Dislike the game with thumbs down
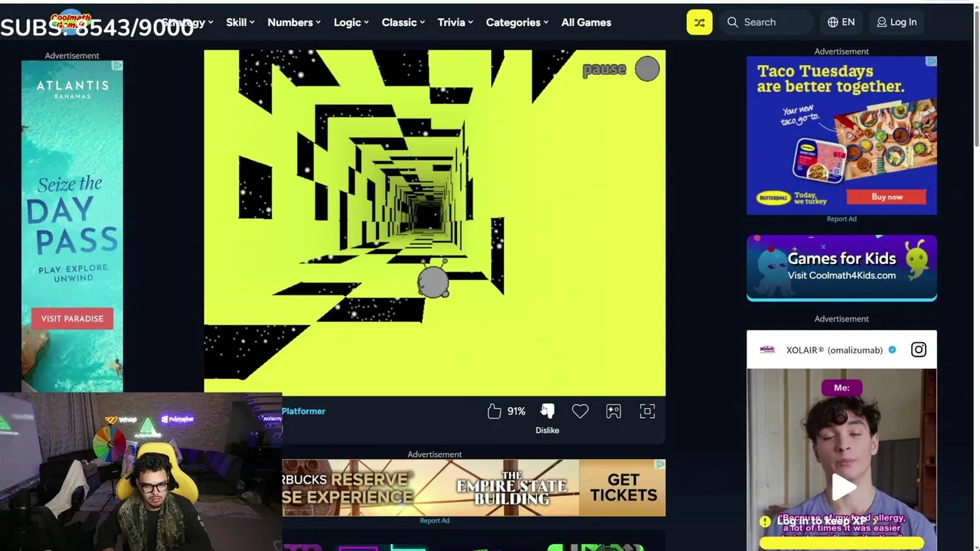 [x=547, y=412]
